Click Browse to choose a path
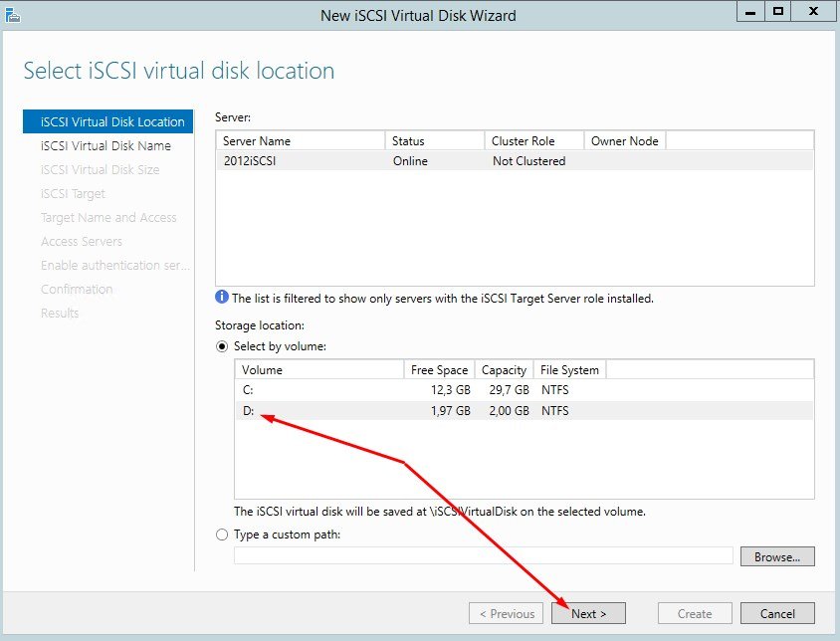Image resolution: width=840 pixels, height=641 pixels. [x=776, y=556]
